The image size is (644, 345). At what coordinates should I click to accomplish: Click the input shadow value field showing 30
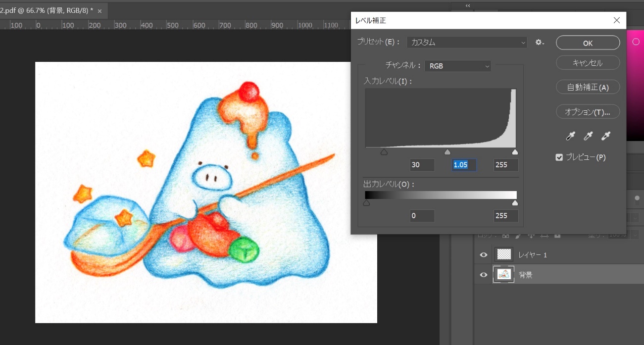[x=422, y=165]
